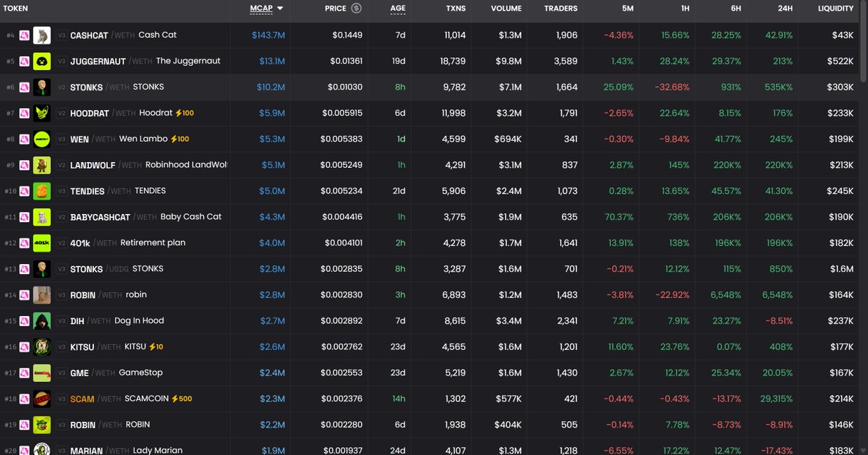Image resolution: width=868 pixels, height=455 pixels.
Task: Click the STONKS/USDG token logo in row #13
Action: (42, 269)
